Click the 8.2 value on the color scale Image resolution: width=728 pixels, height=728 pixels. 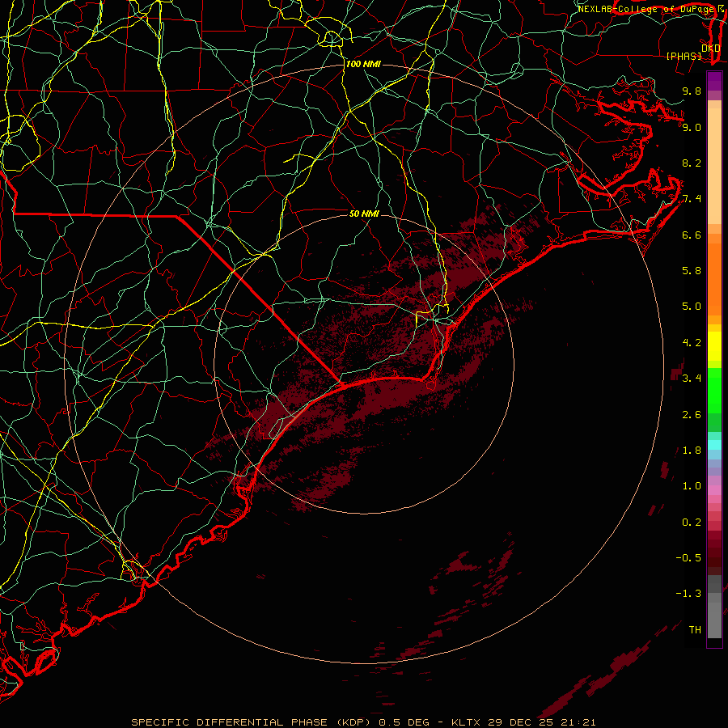(x=692, y=163)
